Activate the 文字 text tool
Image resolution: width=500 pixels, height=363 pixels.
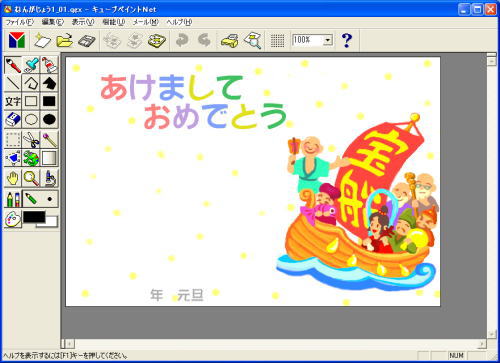[x=13, y=101]
